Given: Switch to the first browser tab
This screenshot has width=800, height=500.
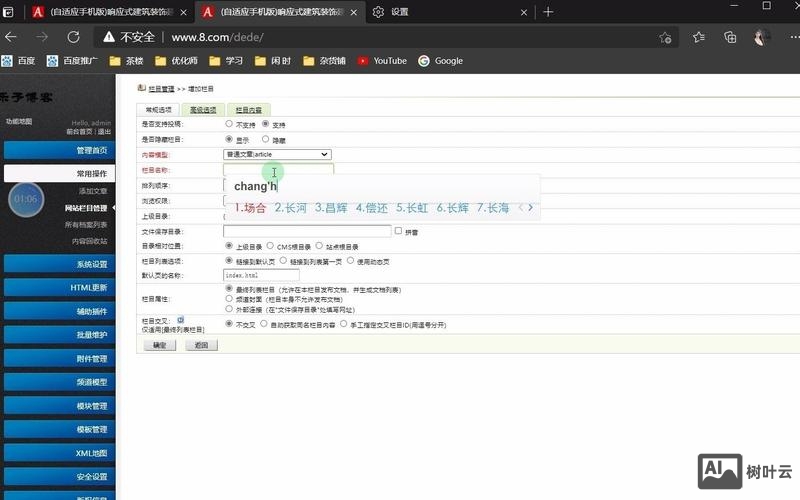Looking at the screenshot, I should (109, 12).
